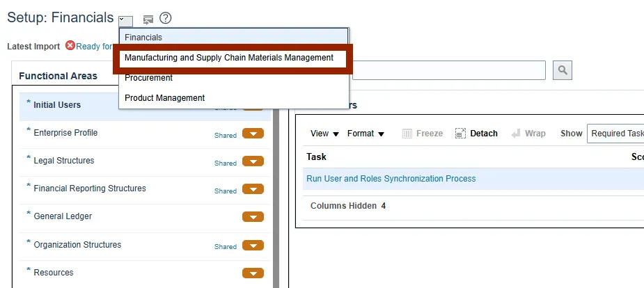Open the Format menu in table toolbar
The height and width of the screenshot is (288, 644).
tap(366, 134)
